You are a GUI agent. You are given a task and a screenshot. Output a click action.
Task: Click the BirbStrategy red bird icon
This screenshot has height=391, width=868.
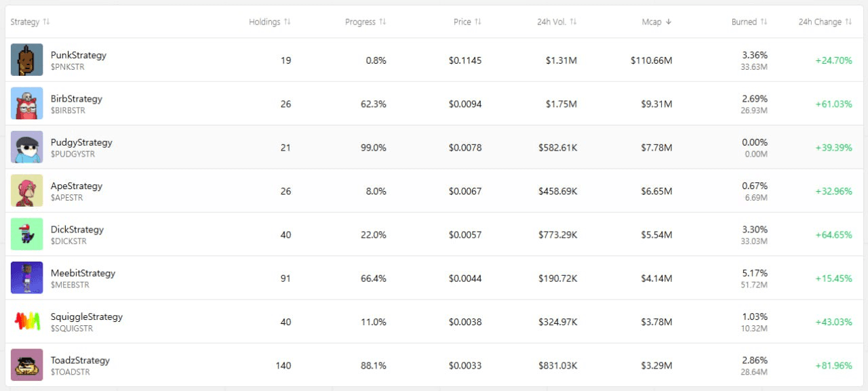pos(26,104)
